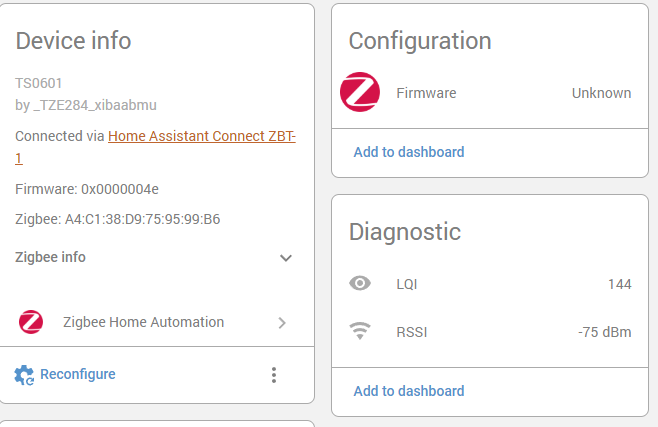Add Configuration entities to dashboard
This screenshot has height=427, width=658.
pos(409,152)
